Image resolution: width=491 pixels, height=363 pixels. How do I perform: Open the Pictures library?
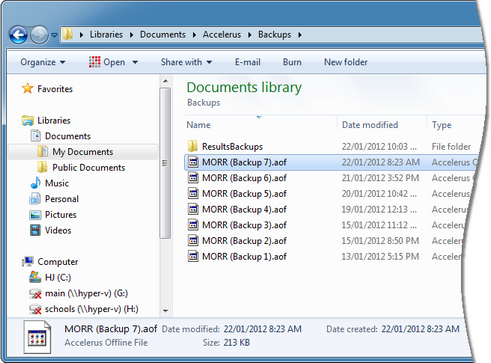(x=61, y=215)
